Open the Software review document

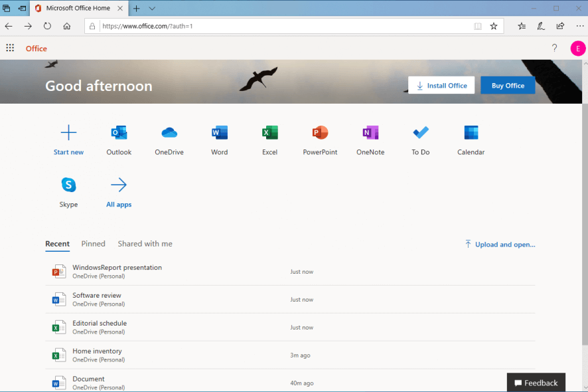click(290, 299)
